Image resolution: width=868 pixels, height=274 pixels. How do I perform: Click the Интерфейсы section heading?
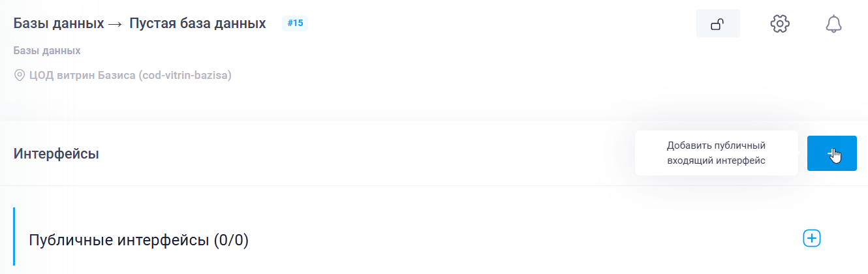pyautogui.click(x=56, y=154)
